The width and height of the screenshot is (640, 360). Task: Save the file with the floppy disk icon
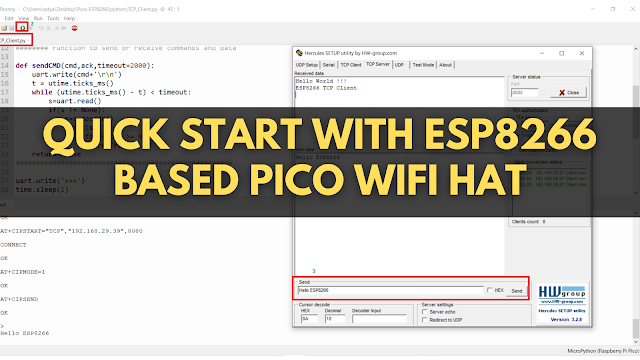[11, 28]
